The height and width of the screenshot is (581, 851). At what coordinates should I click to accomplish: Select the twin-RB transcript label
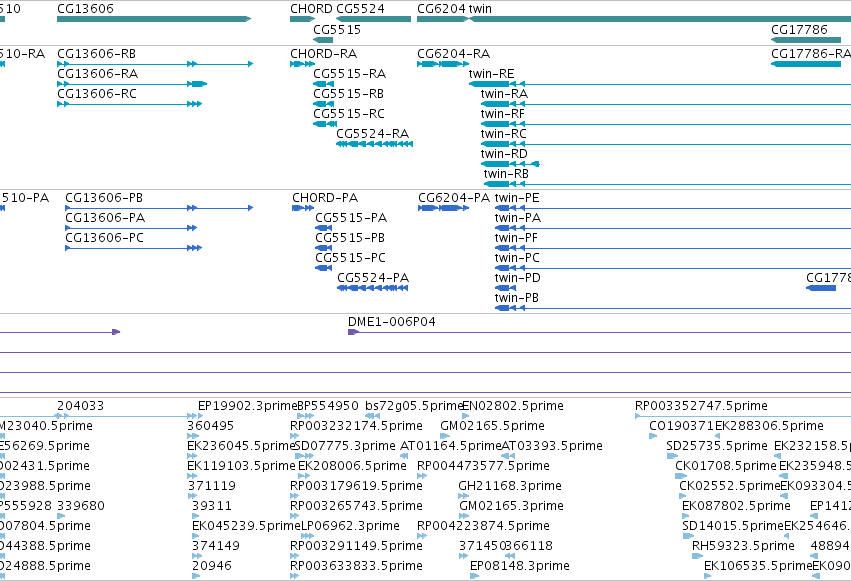point(506,174)
